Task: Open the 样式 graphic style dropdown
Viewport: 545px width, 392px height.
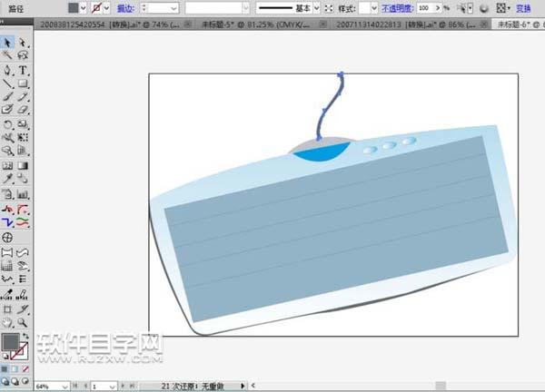Action: (374, 8)
